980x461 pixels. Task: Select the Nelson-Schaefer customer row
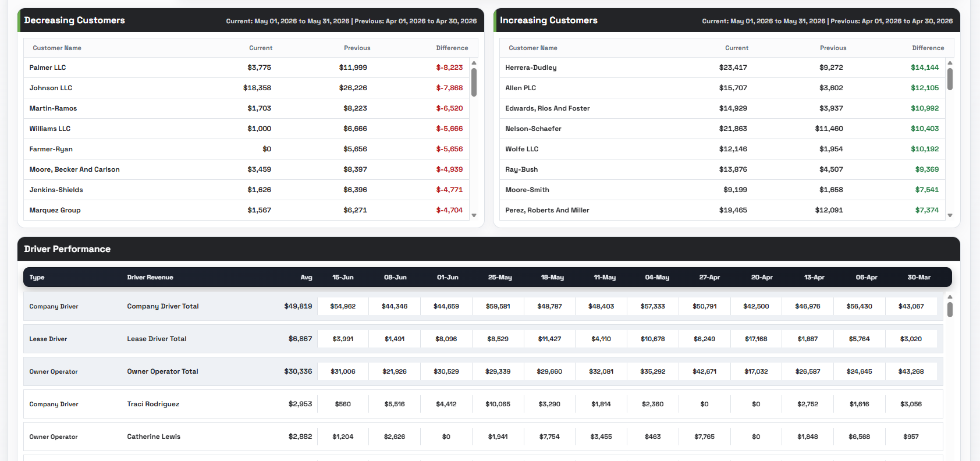723,129
